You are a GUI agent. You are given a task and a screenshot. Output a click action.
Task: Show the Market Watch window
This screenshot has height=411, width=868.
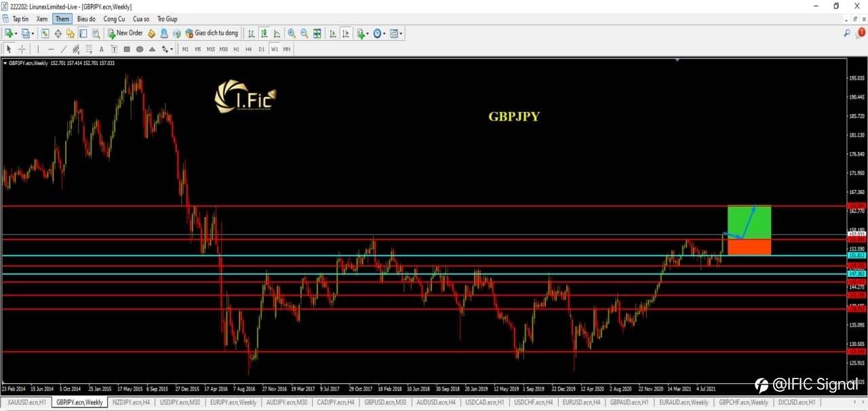(x=45, y=33)
